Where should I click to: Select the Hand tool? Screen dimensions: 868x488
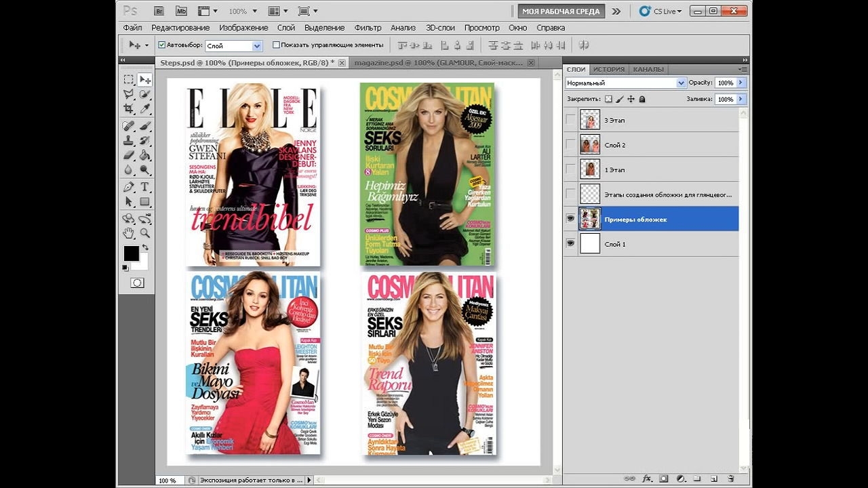(x=128, y=233)
